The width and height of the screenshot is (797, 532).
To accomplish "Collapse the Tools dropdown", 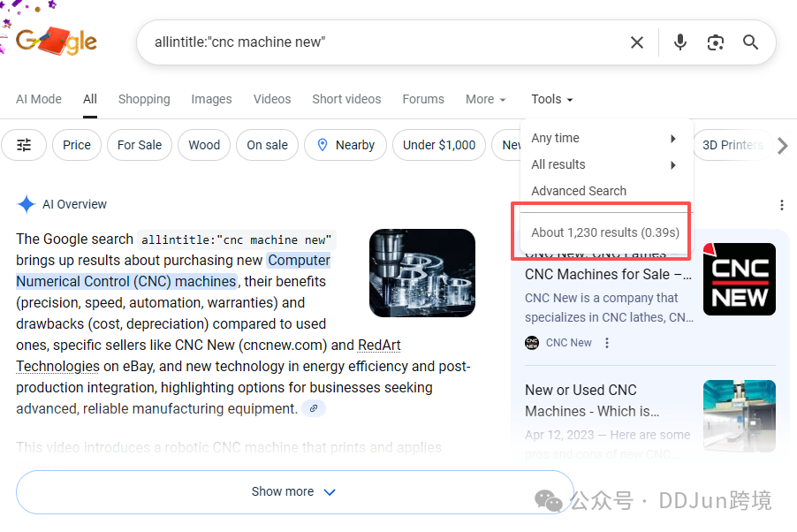I will point(552,99).
